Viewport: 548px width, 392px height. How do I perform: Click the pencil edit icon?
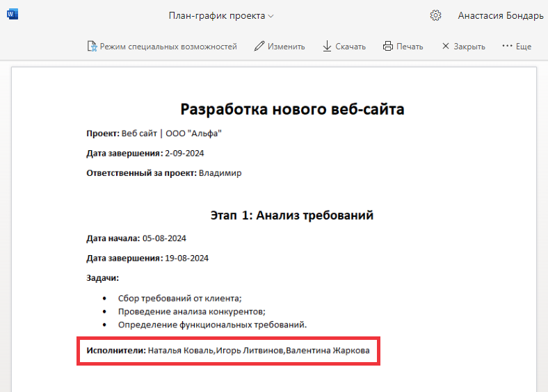[259, 46]
